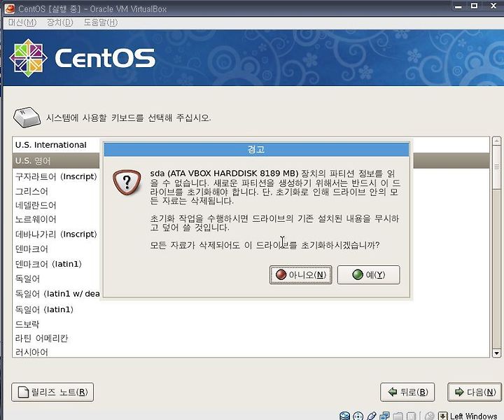Open the 장치(D) menu
Image resolution: width=504 pixels, height=420 pixels.
coord(59,22)
